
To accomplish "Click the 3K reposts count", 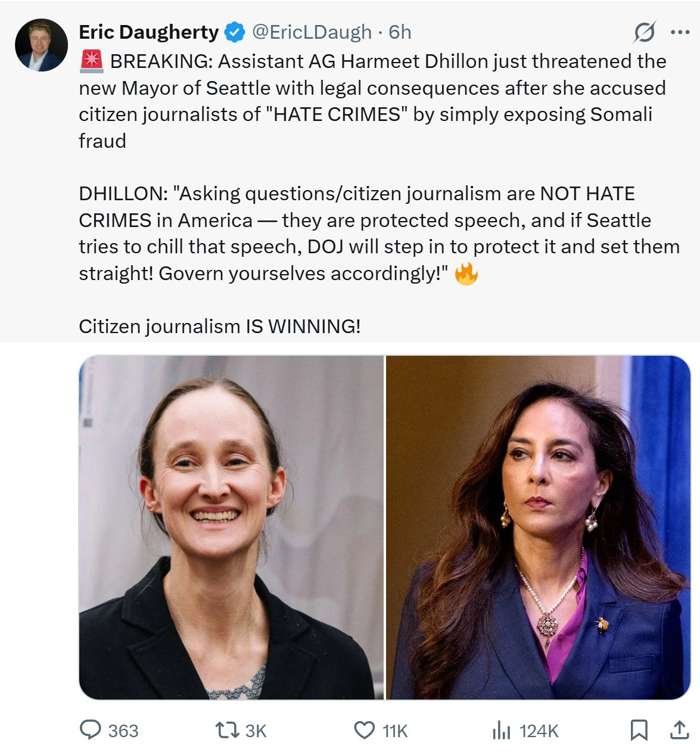I will point(256,731).
